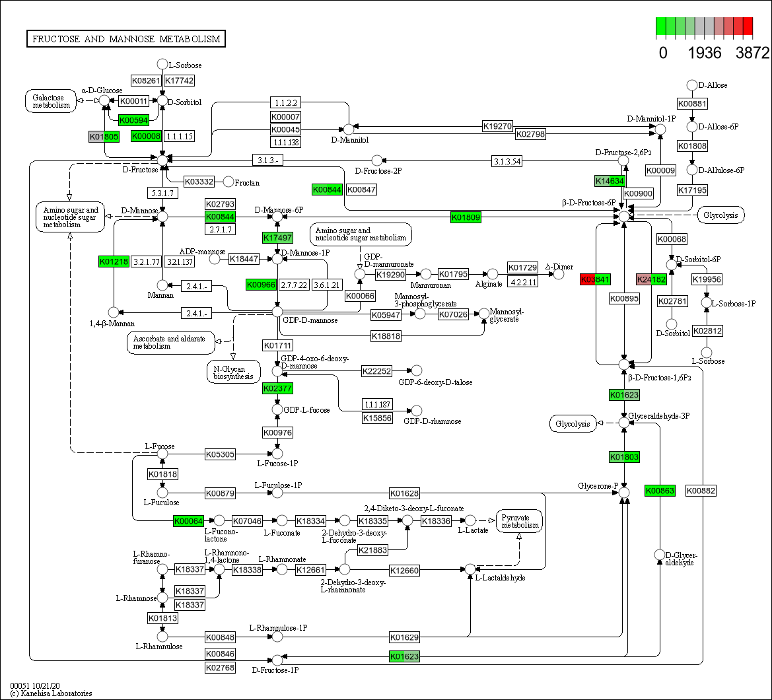Open the N-Glycan biosynthesis pathway box
Screen dimensions: 772x700
pos(232,372)
